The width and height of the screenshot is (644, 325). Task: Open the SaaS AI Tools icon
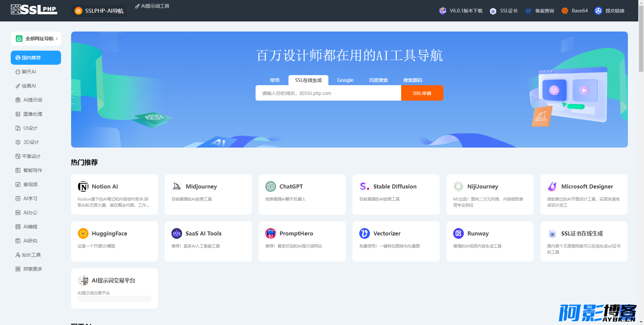click(x=177, y=233)
